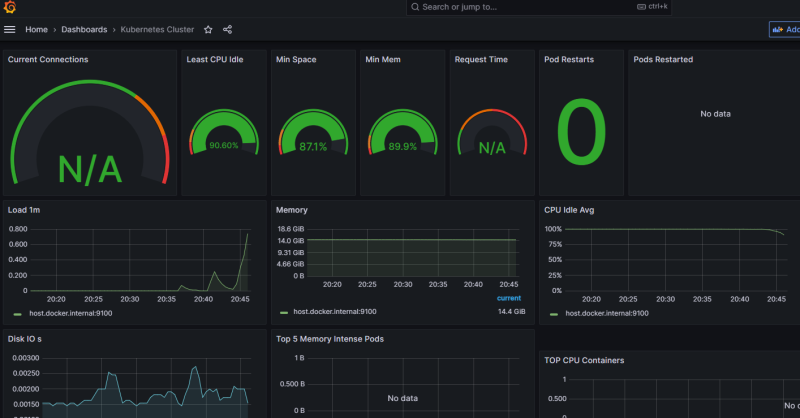Screen dimensions: 800x418
Task: Sort Memory legend by the current column
Action: [x=509, y=298]
